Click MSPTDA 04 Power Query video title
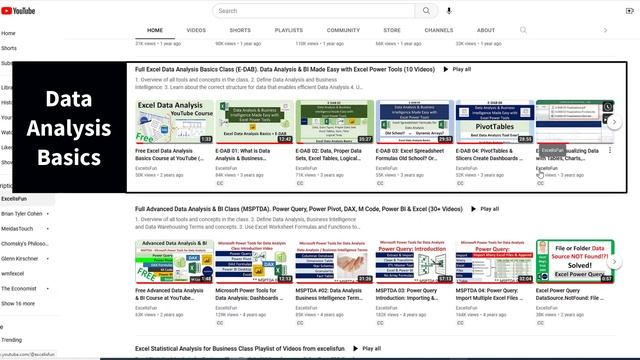This screenshot has width=640, height=360. click(x=489, y=294)
